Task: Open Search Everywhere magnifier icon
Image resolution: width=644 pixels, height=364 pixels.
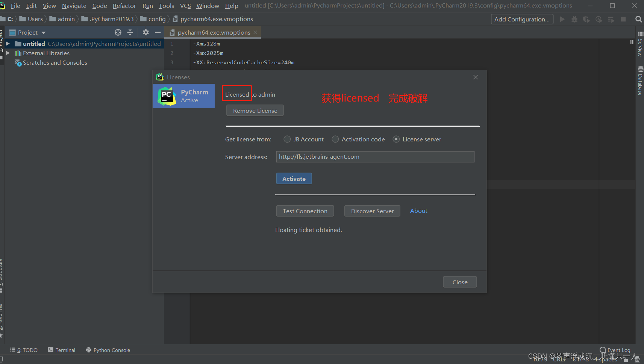Action: click(638, 19)
